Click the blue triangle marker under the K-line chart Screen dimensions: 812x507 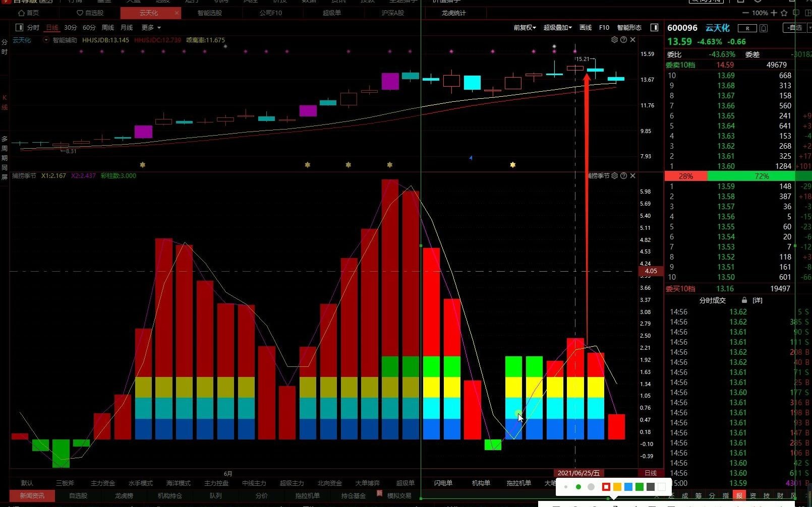click(471, 158)
